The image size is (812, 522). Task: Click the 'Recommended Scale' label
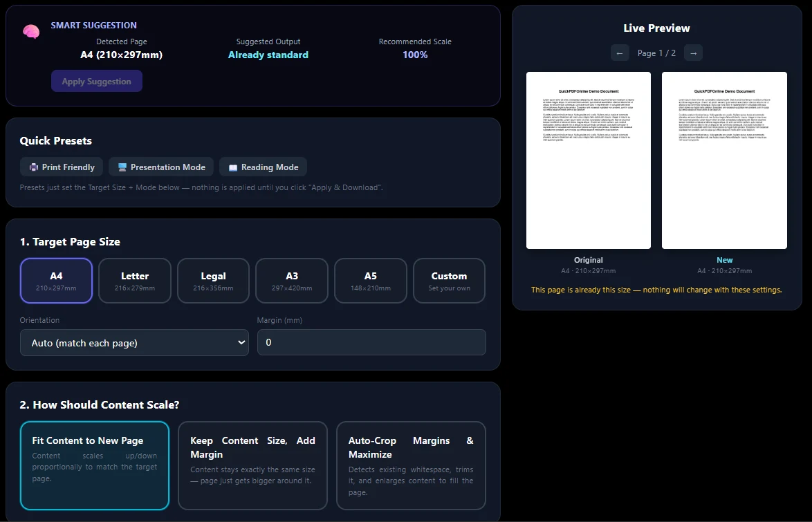tap(415, 41)
